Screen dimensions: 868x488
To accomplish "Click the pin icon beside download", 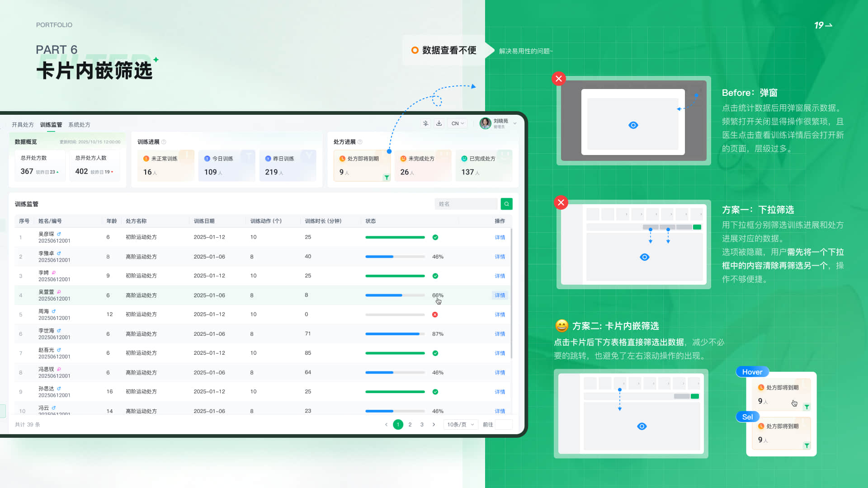I will coord(425,123).
